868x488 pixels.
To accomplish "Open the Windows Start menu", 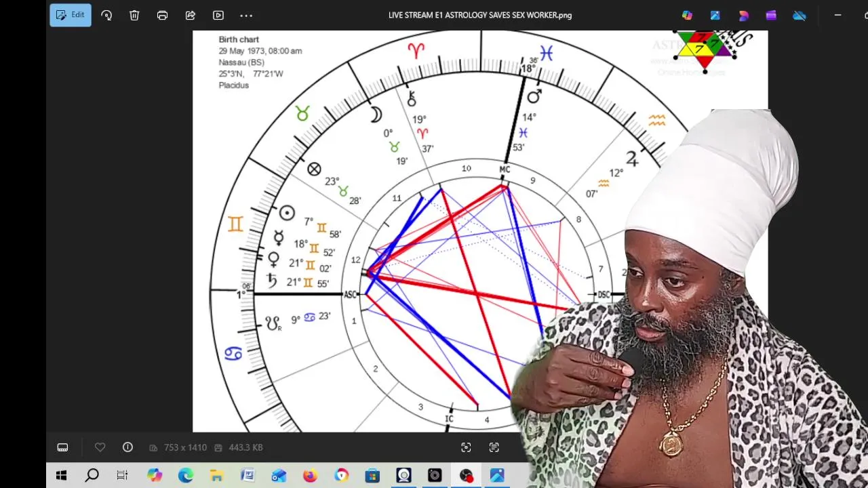I will 61,476.
